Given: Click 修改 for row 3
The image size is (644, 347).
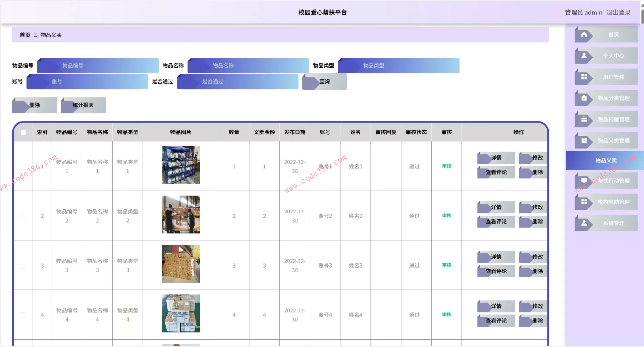Looking at the screenshot, I should click(533, 257).
